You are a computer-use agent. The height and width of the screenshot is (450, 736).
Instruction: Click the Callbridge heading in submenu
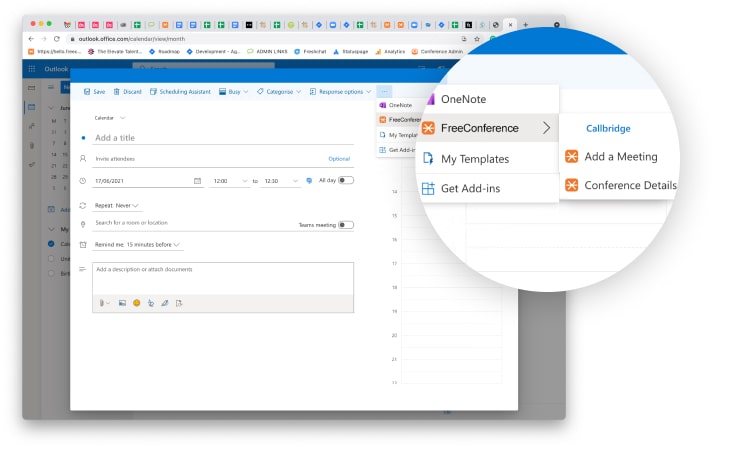pos(608,129)
